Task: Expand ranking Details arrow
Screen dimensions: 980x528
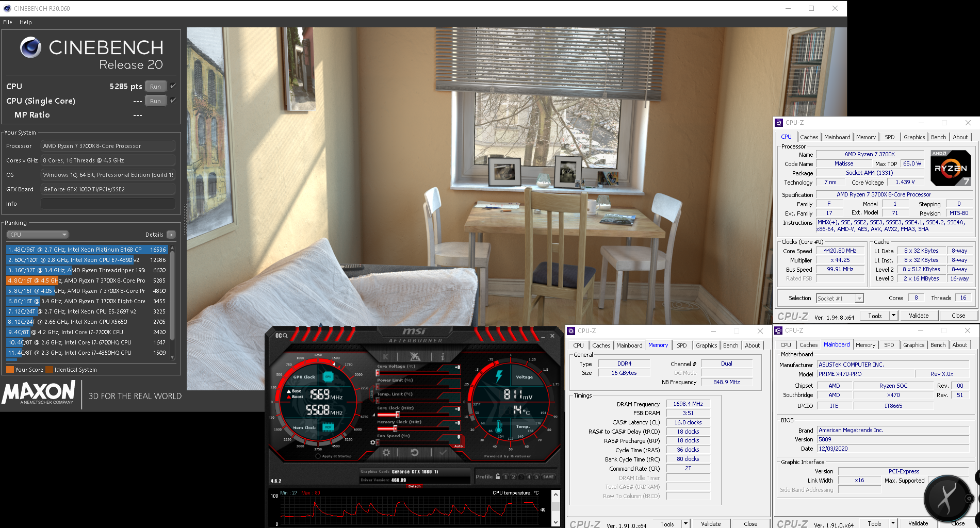Action: click(171, 235)
